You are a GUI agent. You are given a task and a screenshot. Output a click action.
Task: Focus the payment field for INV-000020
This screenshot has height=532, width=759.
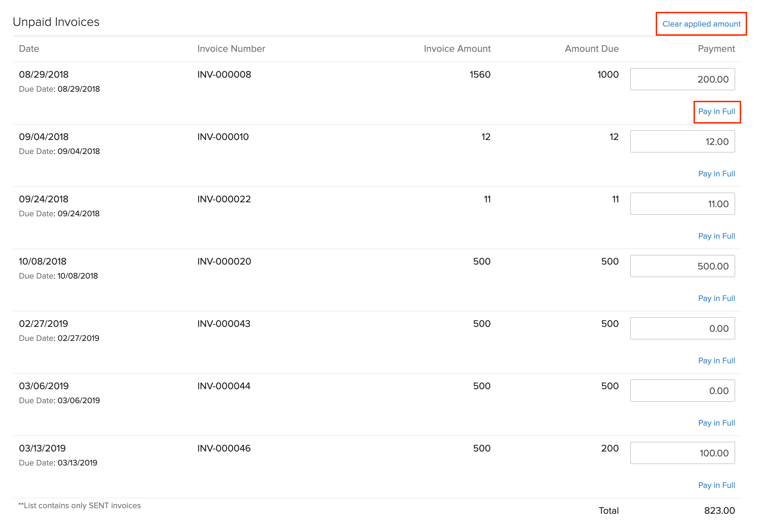click(x=682, y=266)
